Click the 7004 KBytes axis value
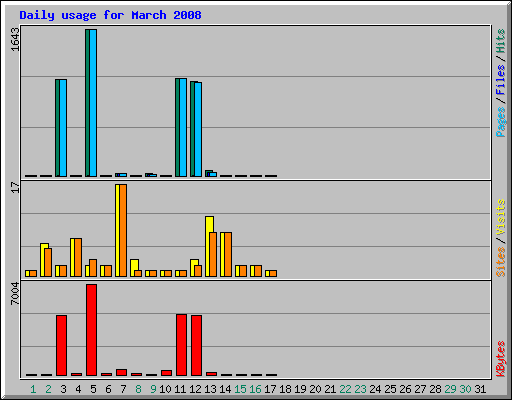This screenshot has height=400, width=512. tap(15, 293)
